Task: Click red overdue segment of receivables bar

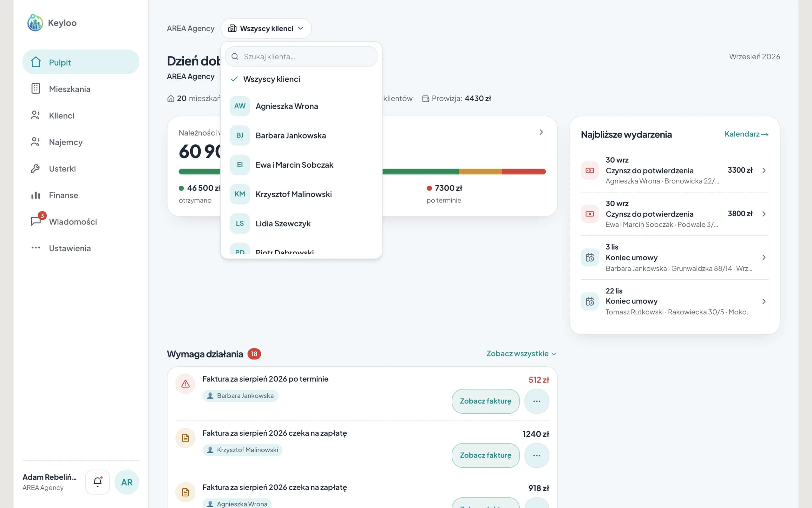Action: [523, 171]
